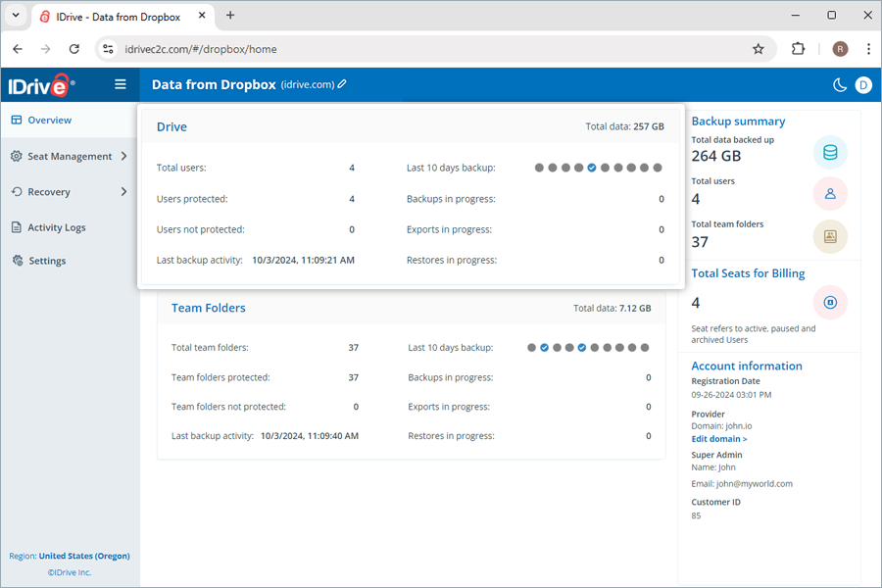Click the browser back arrow
This screenshot has height=588, width=882.
(x=18, y=49)
